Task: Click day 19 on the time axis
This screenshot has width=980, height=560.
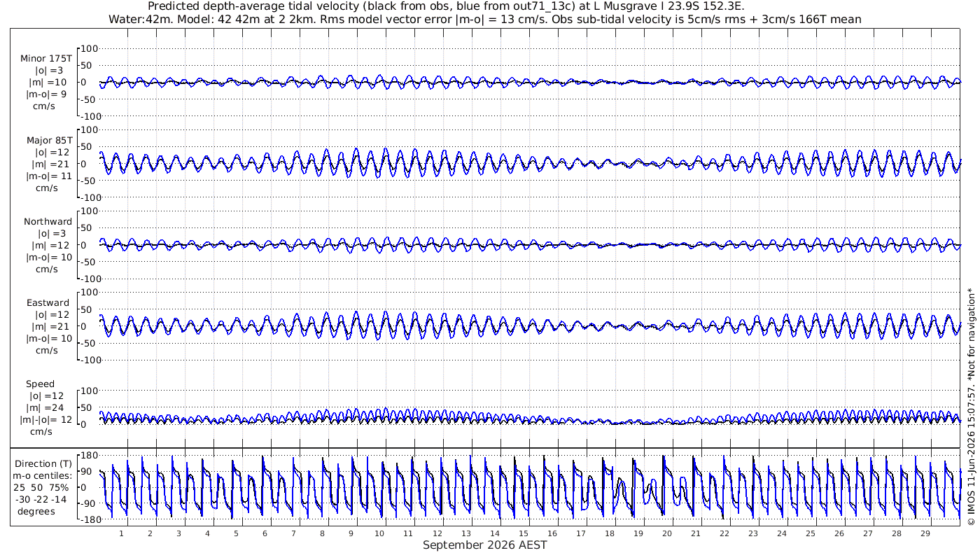Action: tap(638, 533)
